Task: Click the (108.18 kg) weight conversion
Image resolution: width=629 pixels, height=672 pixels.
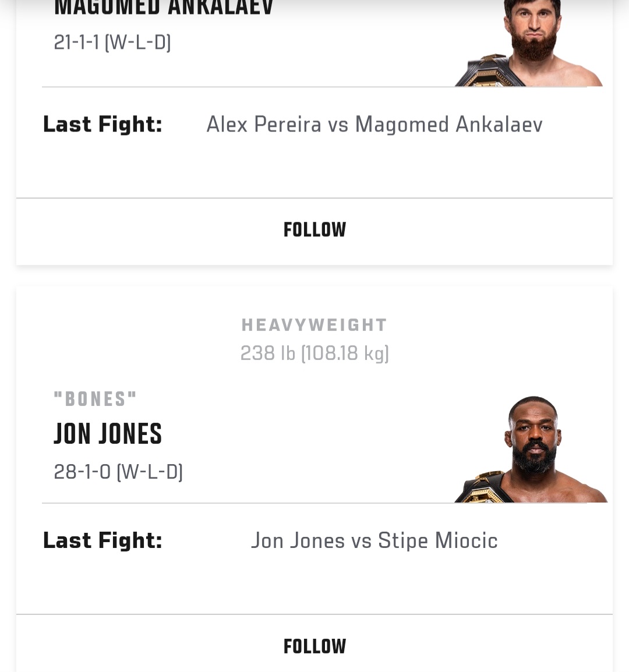Action: pyautogui.click(x=345, y=353)
